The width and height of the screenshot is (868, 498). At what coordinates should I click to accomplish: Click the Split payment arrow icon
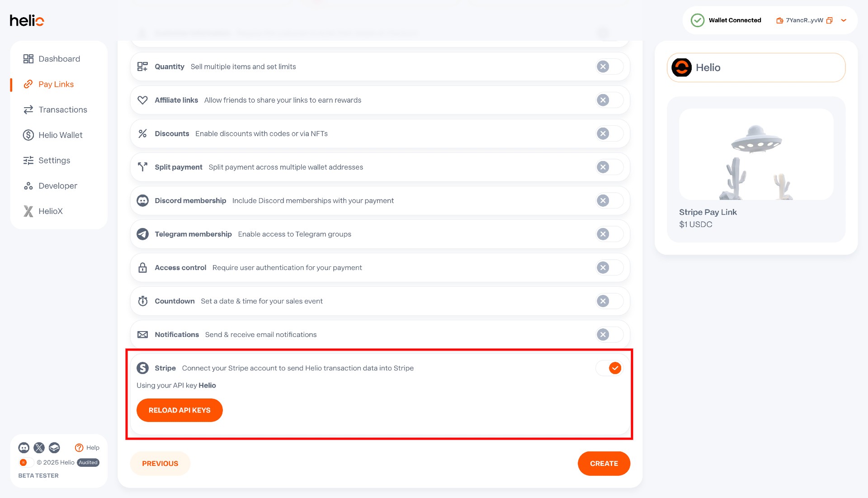click(x=142, y=167)
